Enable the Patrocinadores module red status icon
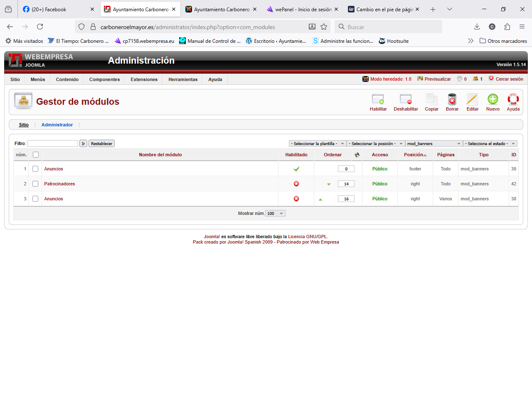Viewport: 532px width, 409px height. tap(296, 184)
